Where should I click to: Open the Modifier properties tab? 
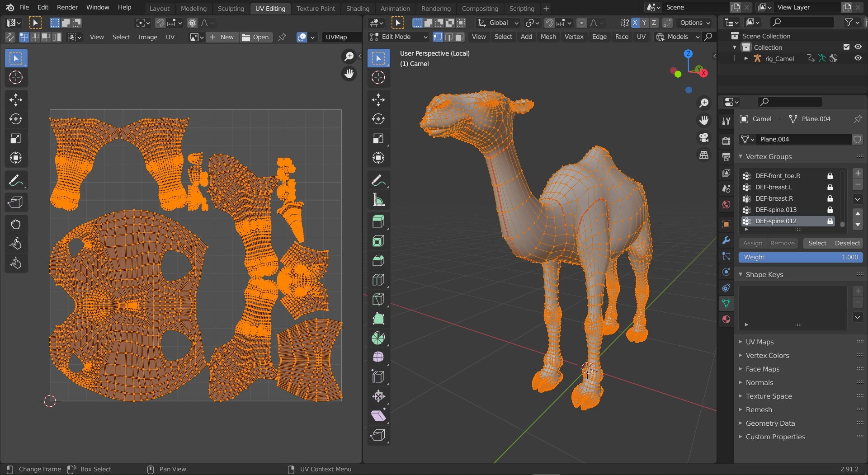[726, 240]
